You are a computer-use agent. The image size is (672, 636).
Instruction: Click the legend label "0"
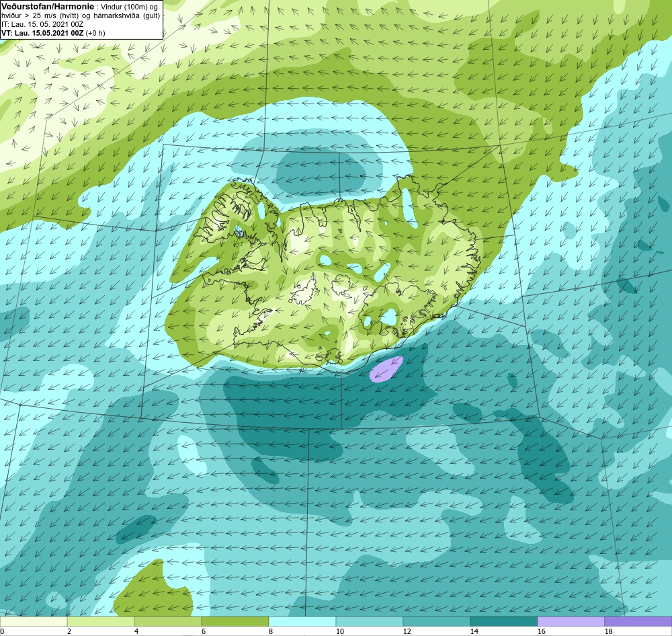[2, 631]
